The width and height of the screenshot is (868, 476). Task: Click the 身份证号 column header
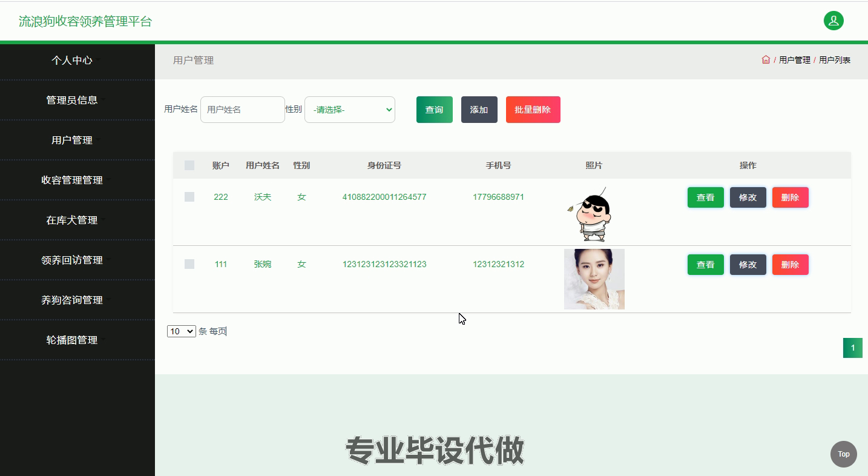(x=384, y=165)
